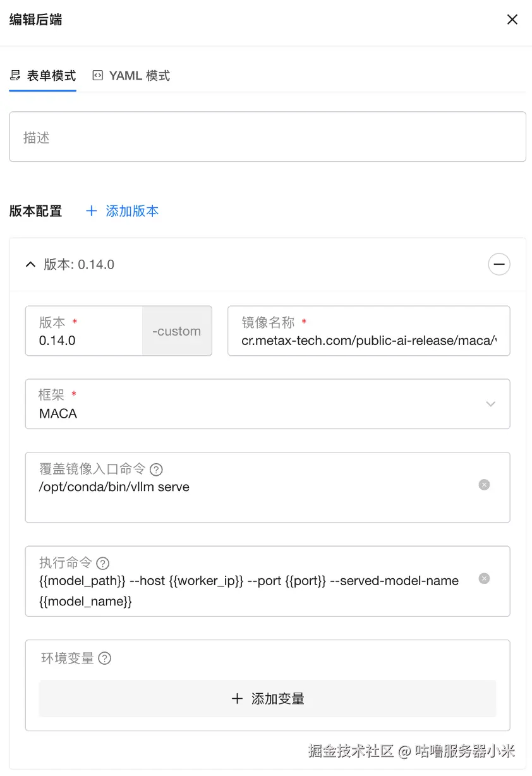The height and width of the screenshot is (776, 532).
Task: Select the 表单模式 tab
Action: (42, 76)
